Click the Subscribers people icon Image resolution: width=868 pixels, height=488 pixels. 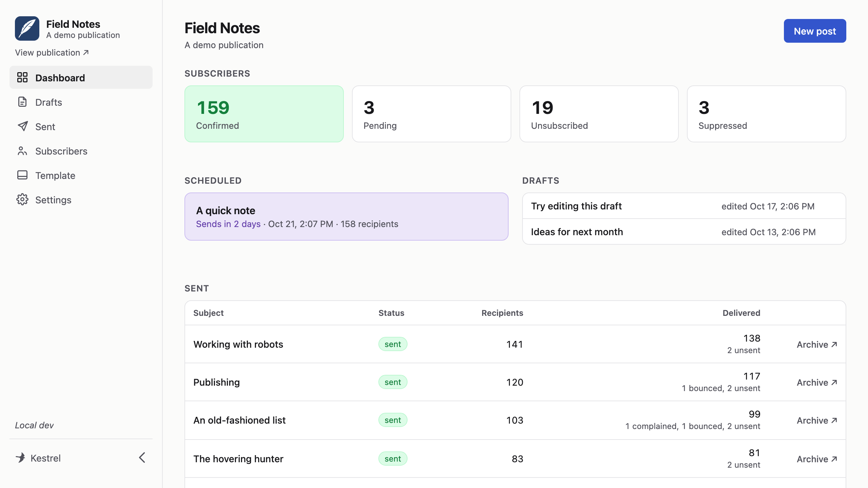tap(22, 151)
